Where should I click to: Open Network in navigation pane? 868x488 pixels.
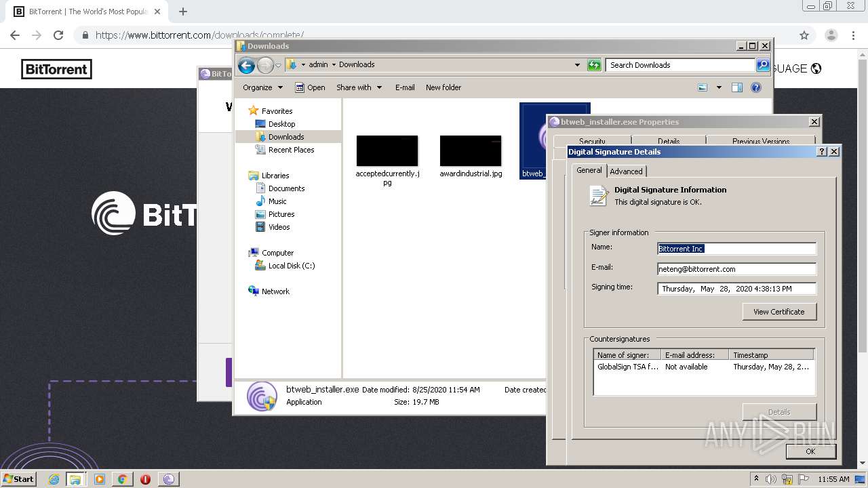tap(275, 291)
